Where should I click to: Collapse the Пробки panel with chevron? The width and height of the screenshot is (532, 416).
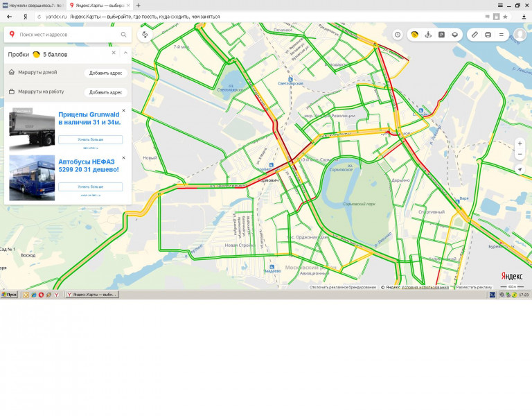tap(125, 53)
